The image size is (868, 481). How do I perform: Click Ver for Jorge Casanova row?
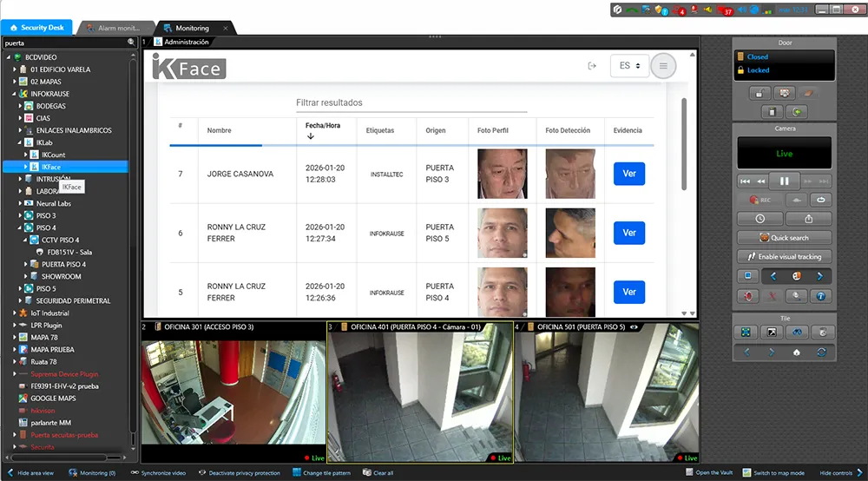click(x=628, y=174)
